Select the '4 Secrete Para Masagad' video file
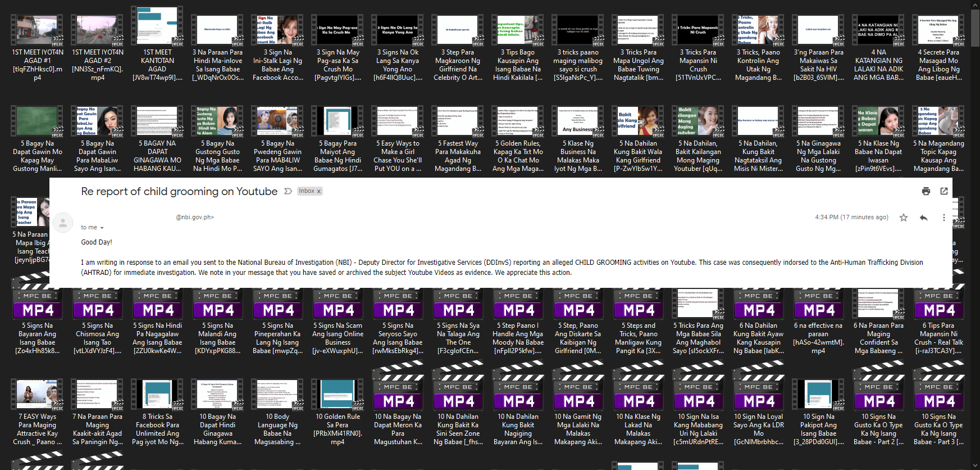This screenshot has height=470, width=980. [938, 30]
